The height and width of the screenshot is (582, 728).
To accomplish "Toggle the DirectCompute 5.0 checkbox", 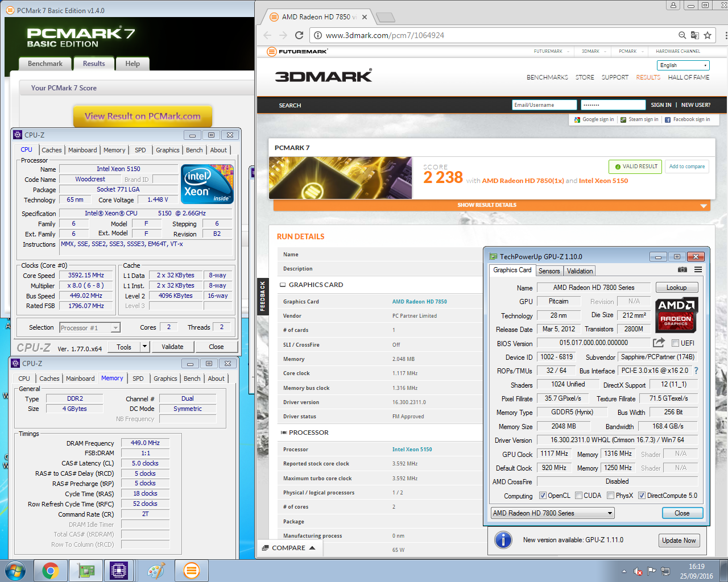I will 642,496.
